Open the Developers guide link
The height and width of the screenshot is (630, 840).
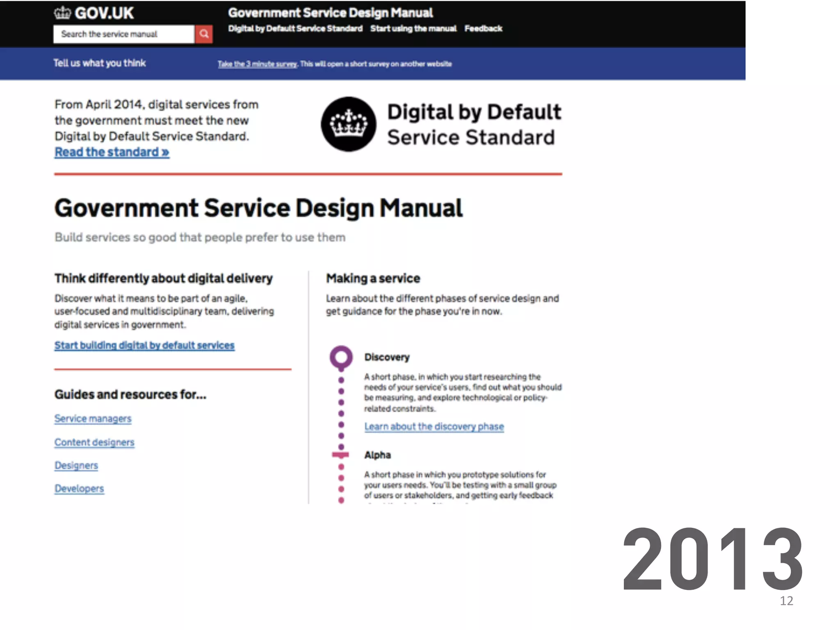[79, 489]
